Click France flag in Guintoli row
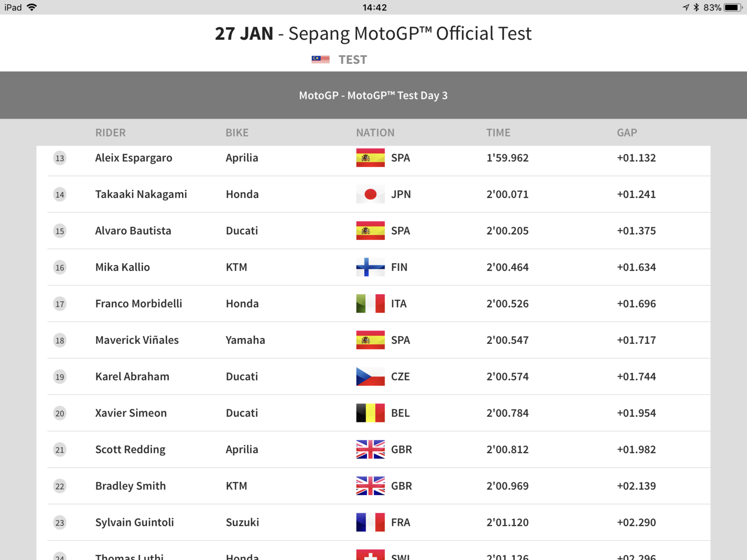This screenshot has width=747, height=560. (x=370, y=522)
